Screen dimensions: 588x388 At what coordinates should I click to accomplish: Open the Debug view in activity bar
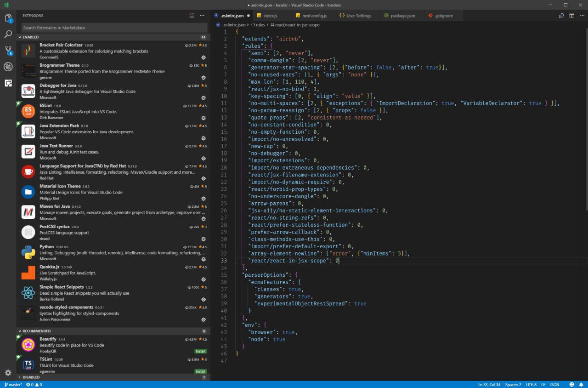8,67
